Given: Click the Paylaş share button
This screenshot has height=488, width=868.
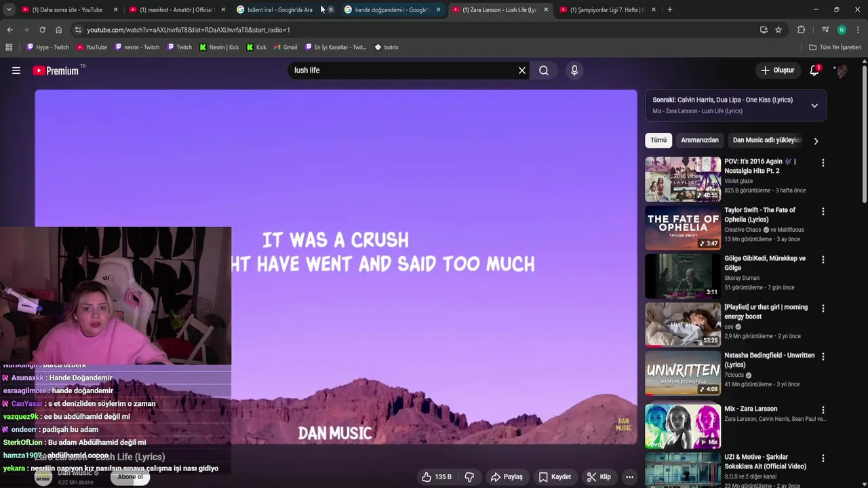Looking at the screenshot, I should click(x=507, y=477).
